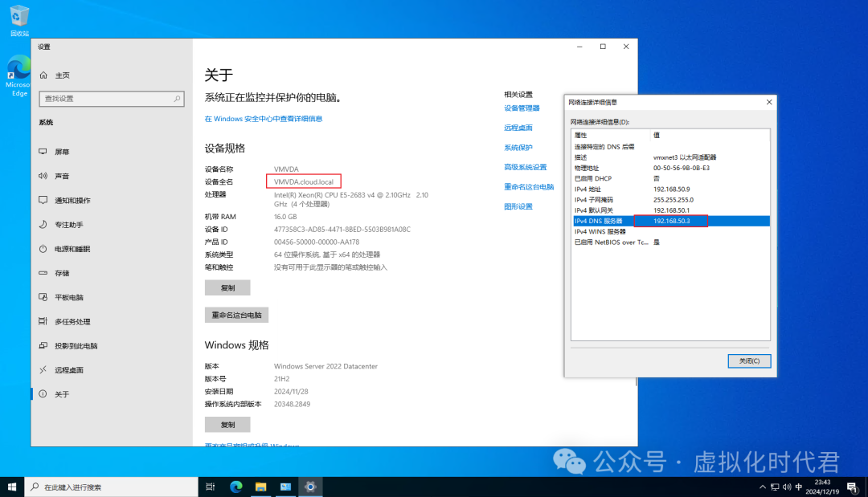The image size is (868, 497).
Task: Open Server Manager taskbar icon
Action: (x=285, y=487)
